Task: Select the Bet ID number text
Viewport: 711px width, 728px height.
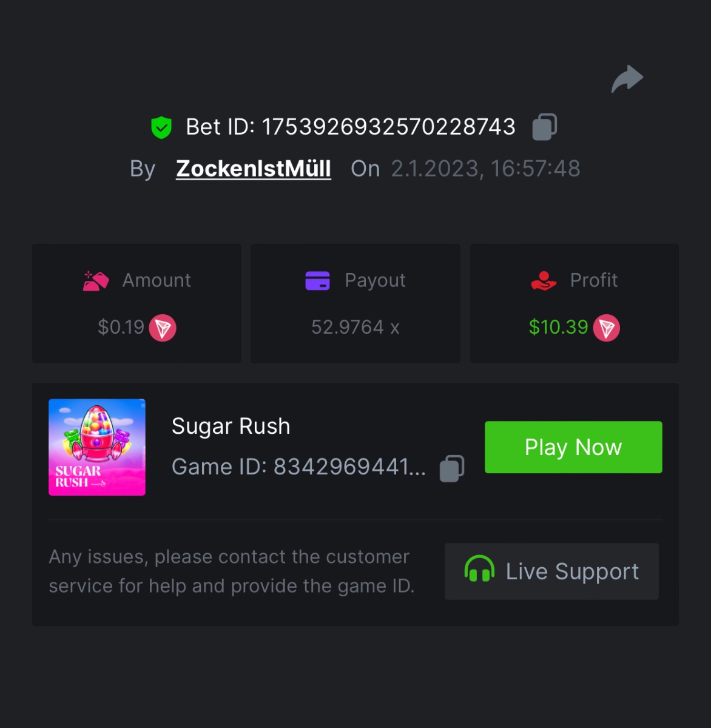Action: click(388, 127)
